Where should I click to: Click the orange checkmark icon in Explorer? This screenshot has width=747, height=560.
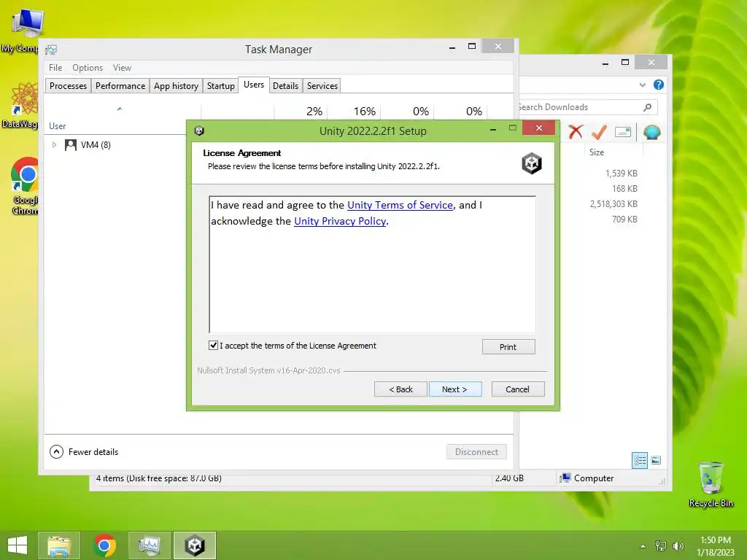tap(599, 132)
